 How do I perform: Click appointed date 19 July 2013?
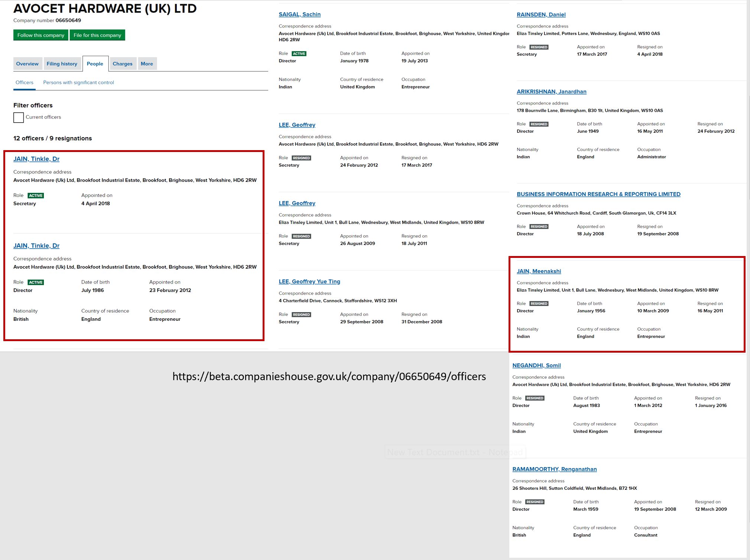[415, 61]
